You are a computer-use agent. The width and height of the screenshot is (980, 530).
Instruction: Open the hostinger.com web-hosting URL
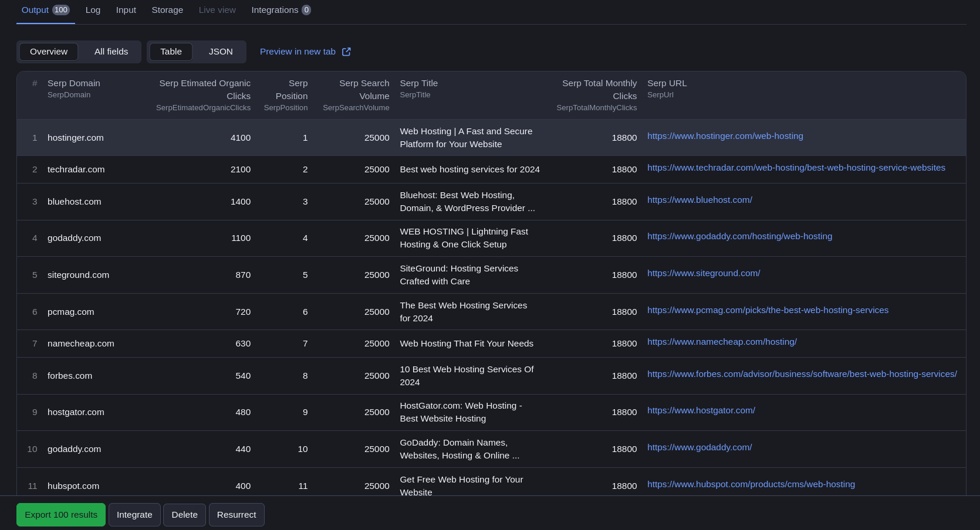click(725, 136)
